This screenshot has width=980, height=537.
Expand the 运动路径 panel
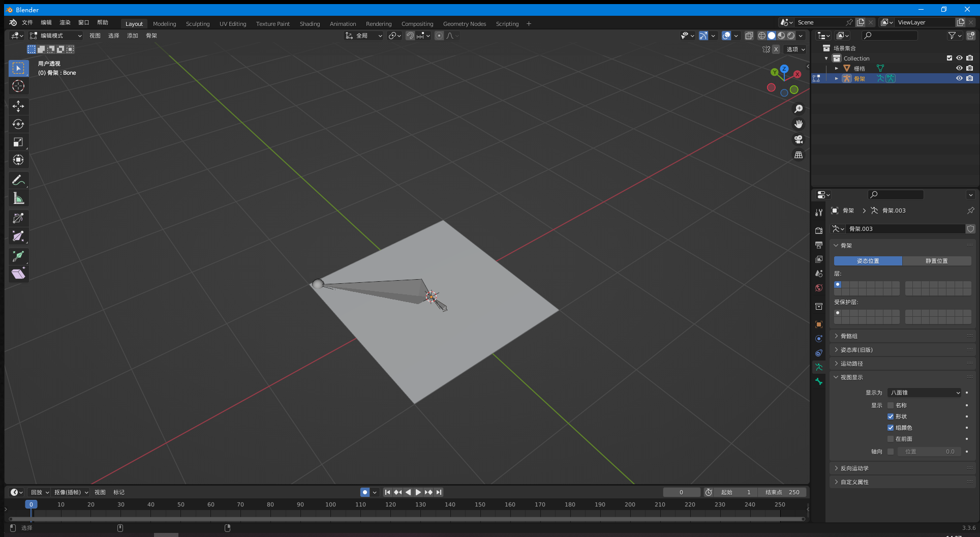click(x=902, y=364)
